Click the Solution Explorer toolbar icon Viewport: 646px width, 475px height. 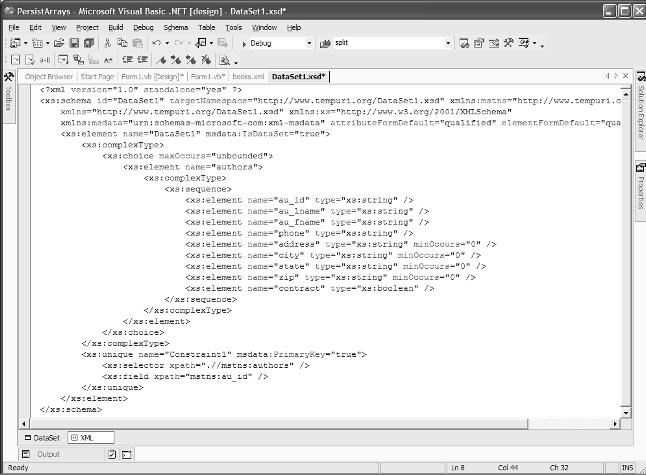[x=463, y=44]
